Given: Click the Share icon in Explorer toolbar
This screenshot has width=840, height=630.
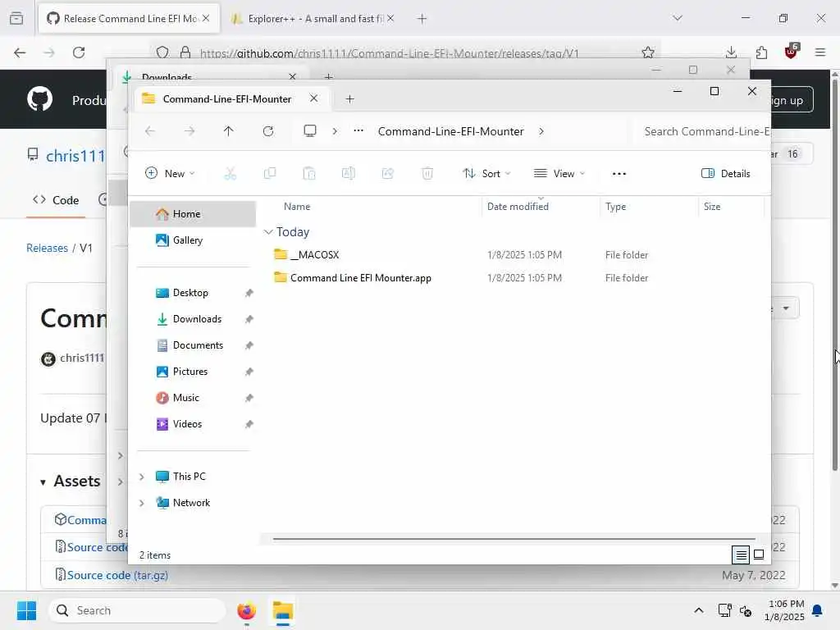Looking at the screenshot, I should click(388, 174).
